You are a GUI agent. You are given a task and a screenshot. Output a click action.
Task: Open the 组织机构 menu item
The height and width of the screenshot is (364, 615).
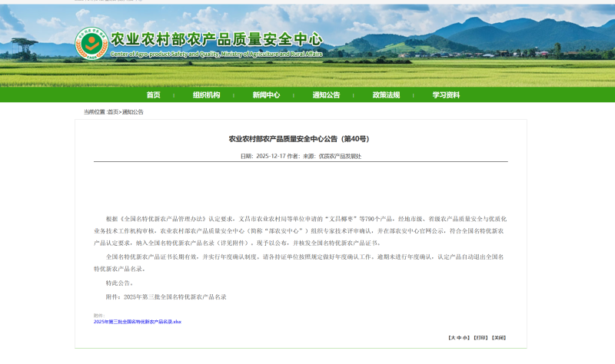[x=206, y=95]
